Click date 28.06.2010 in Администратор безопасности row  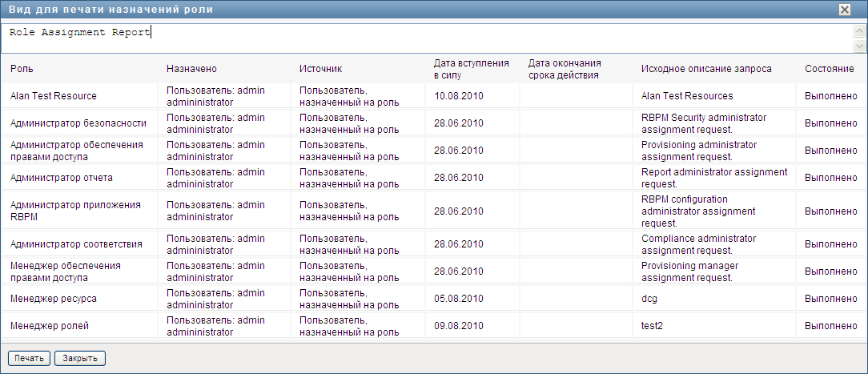coord(459,123)
